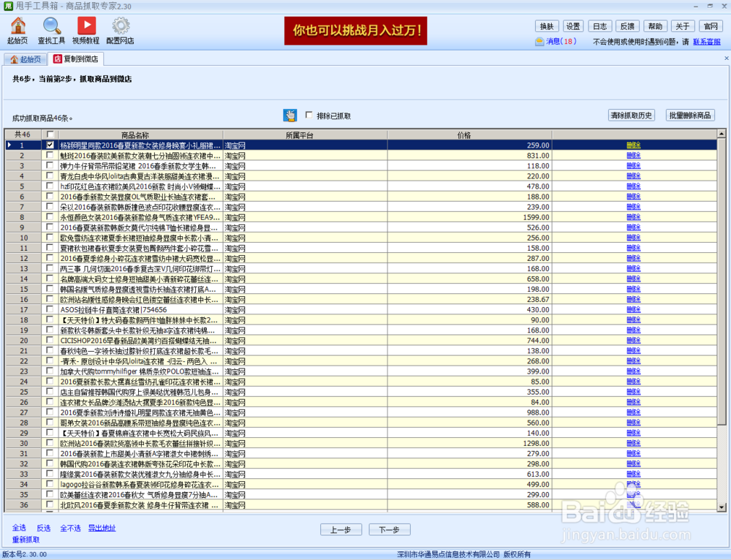The image size is (731, 560).
Task: Tick the checkbox on row 2
Action: click(50, 155)
